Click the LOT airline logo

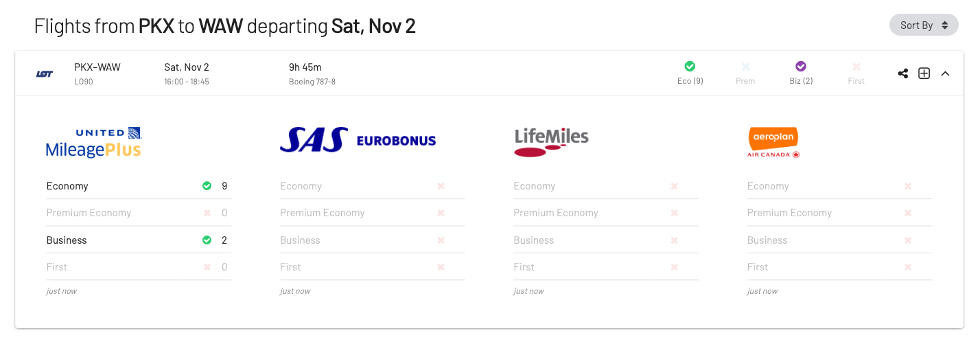pyautogui.click(x=45, y=73)
